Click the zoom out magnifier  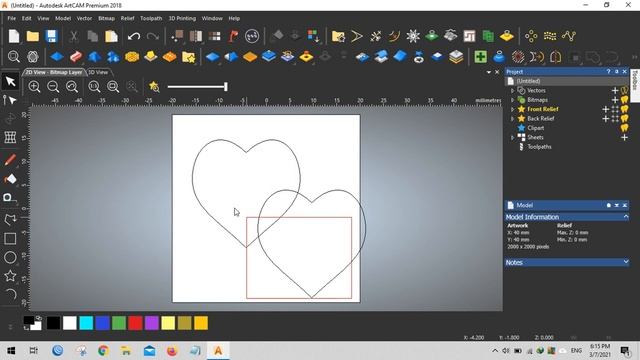(53, 87)
